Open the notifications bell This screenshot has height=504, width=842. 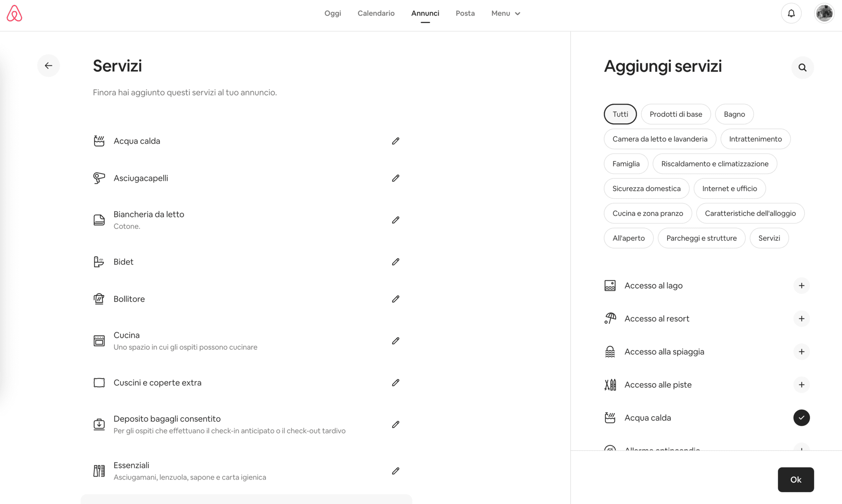[791, 14]
